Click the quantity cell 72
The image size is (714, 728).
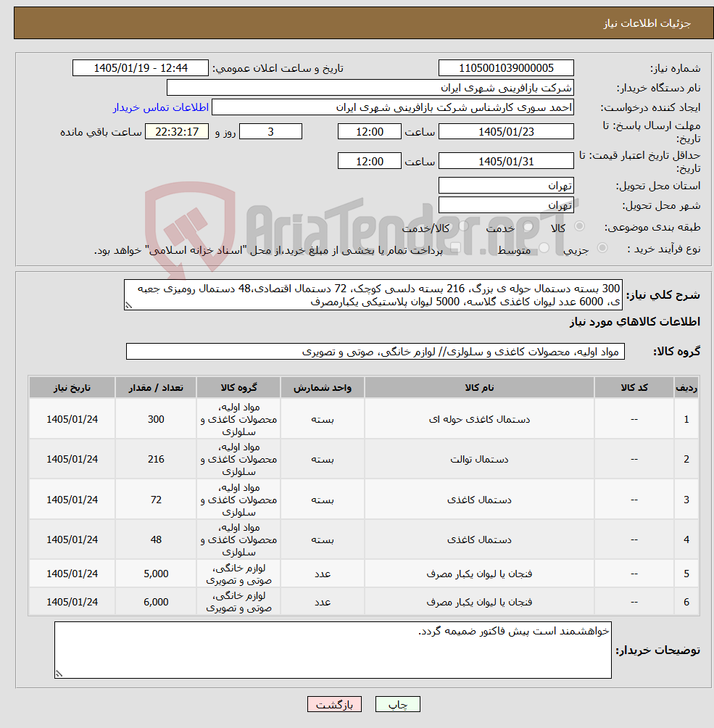click(156, 500)
